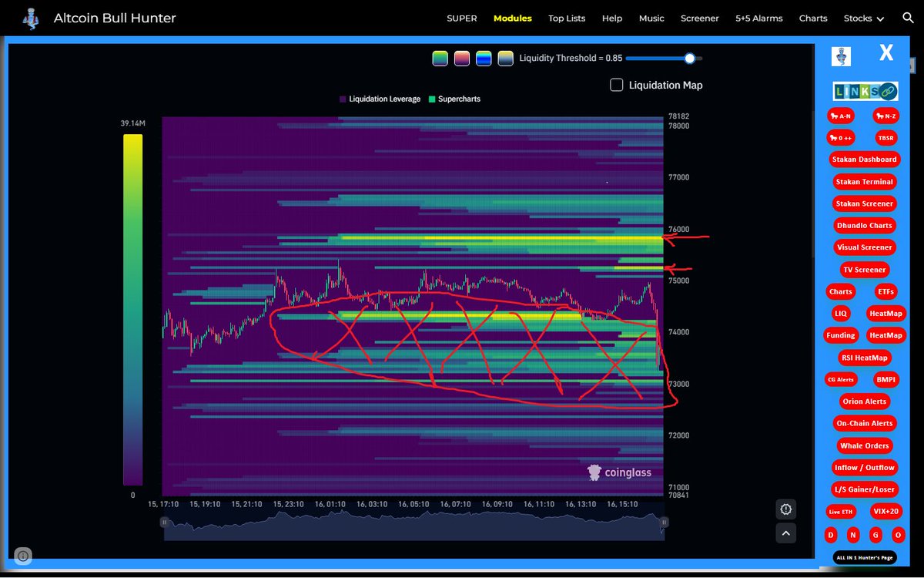Select the yellow-gray gradient color scheme icon

[506, 58]
